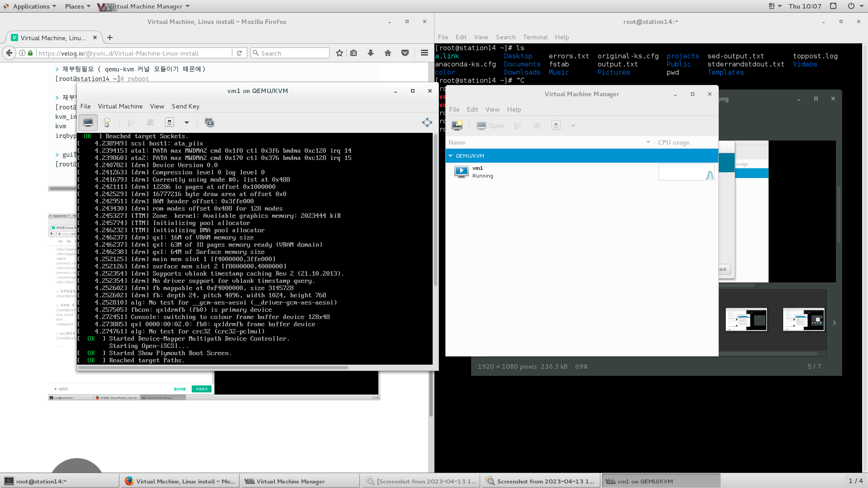Click Firefox bookmark star icon
The height and width of the screenshot is (488, 868).
[340, 53]
